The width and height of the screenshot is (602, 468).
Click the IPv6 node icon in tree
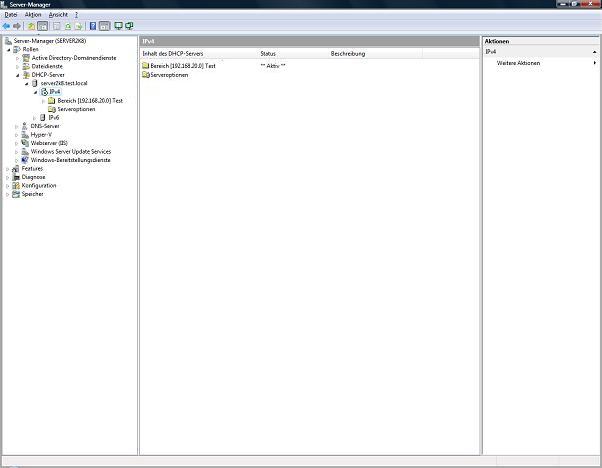point(43,117)
